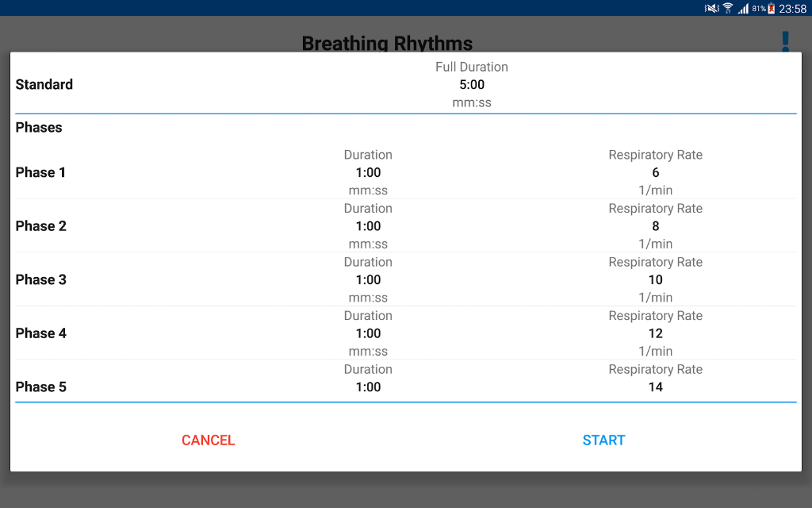Screen dimensions: 812x508
Task: Tap the battery indicator icon
Action: [x=771, y=8]
